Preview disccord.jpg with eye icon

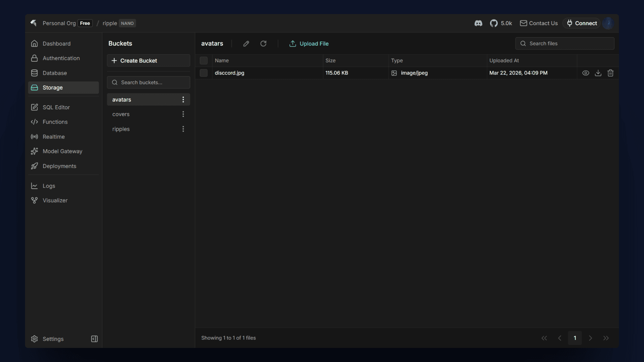(586, 73)
